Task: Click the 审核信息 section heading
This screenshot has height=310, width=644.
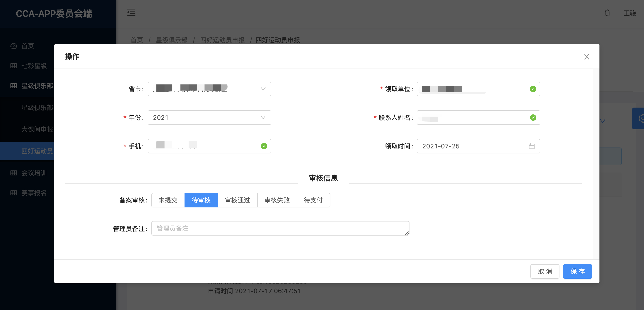Action: click(x=324, y=178)
